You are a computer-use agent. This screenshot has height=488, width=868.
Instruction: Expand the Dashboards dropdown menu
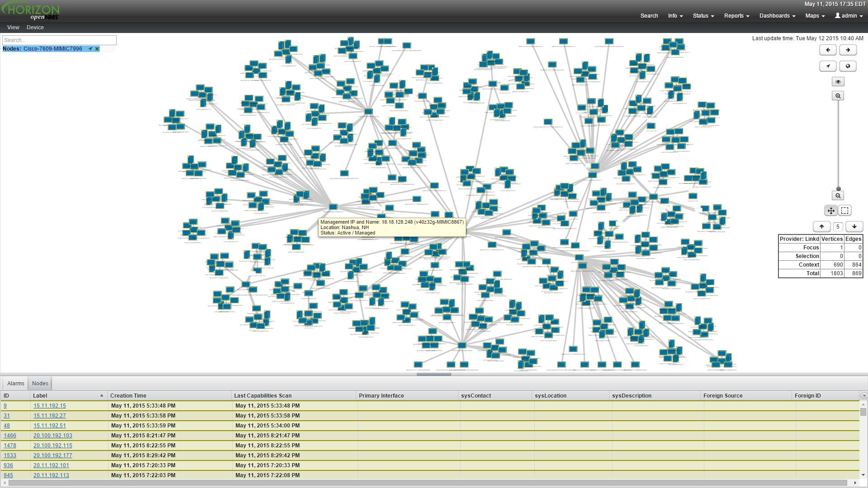[777, 16]
